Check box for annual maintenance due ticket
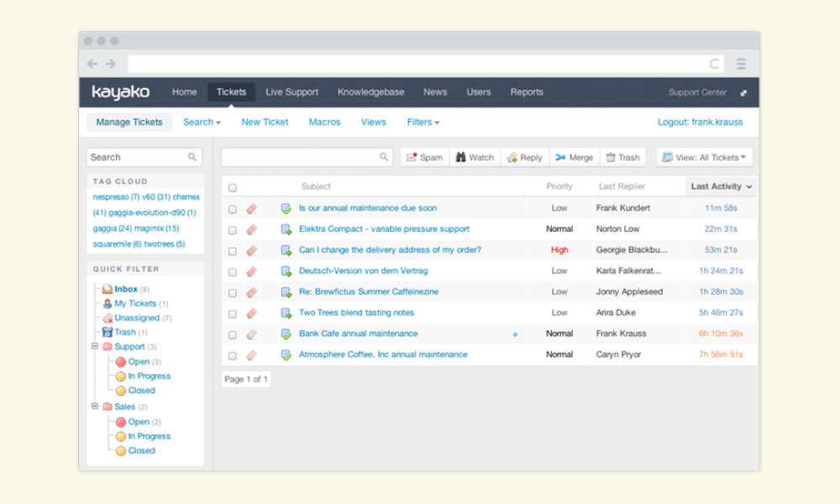 233,209
